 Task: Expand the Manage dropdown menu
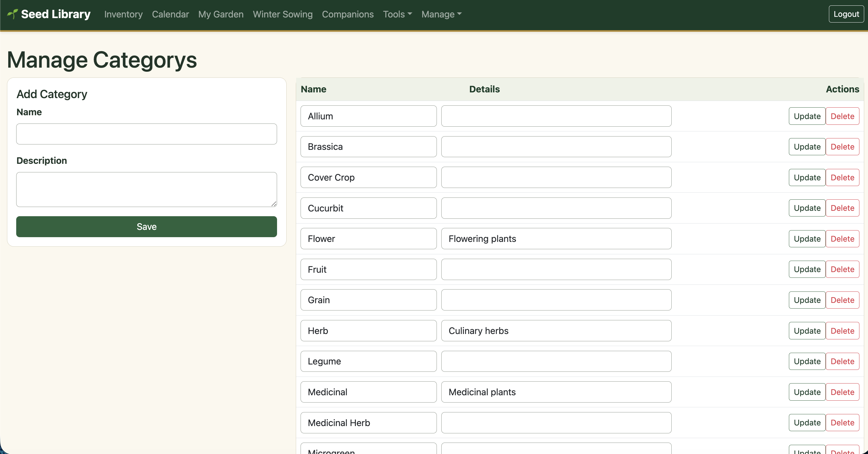441,14
